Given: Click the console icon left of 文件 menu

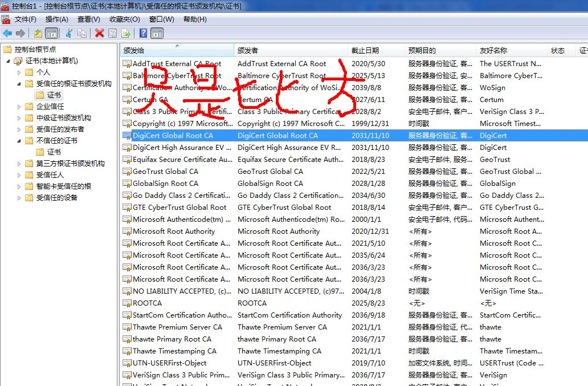Looking at the screenshot, I should 6,19.
